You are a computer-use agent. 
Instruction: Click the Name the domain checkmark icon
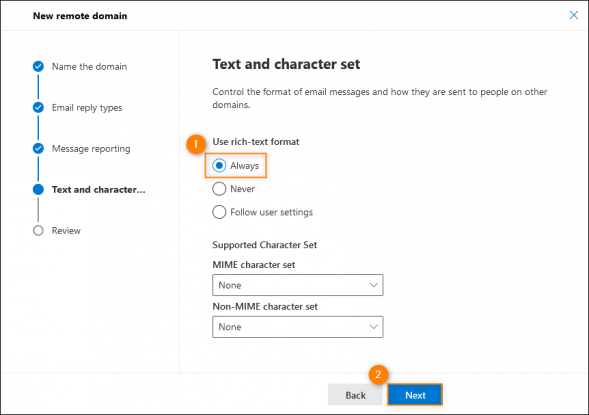[38, 66]
